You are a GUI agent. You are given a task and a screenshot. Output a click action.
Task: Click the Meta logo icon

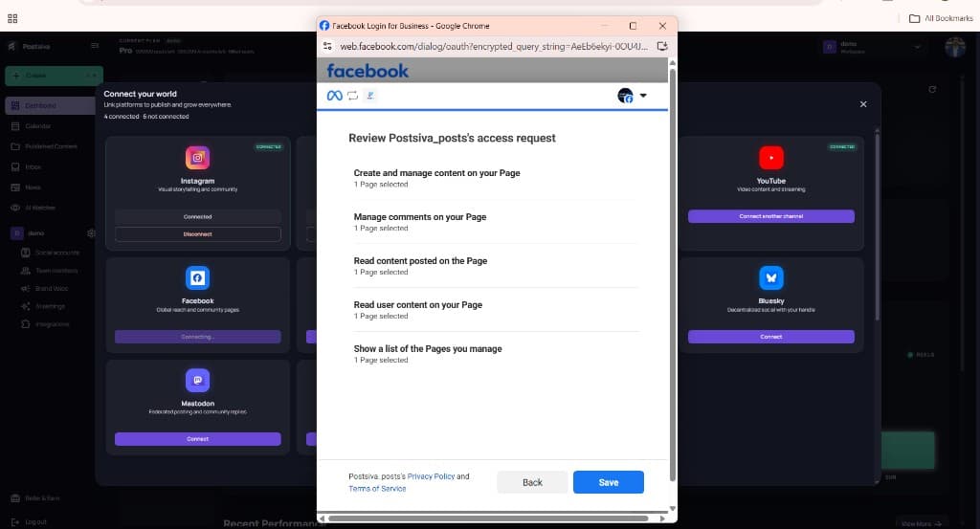coord(334,96)
